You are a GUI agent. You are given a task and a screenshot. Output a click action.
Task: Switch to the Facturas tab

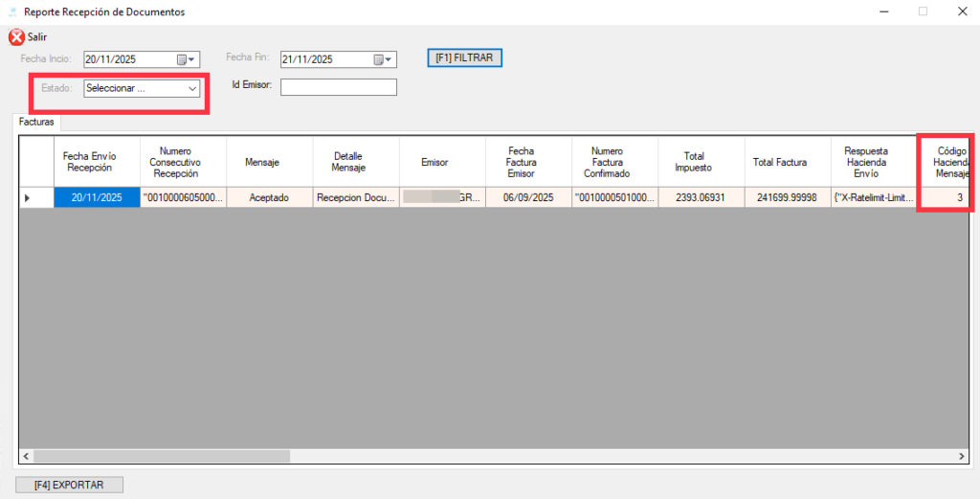[37, 123]
